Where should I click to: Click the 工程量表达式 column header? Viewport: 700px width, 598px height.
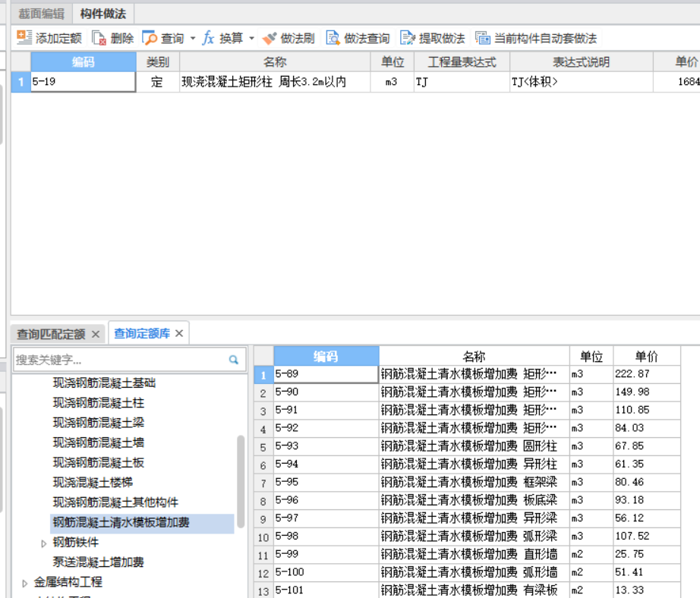click(462, 61)
